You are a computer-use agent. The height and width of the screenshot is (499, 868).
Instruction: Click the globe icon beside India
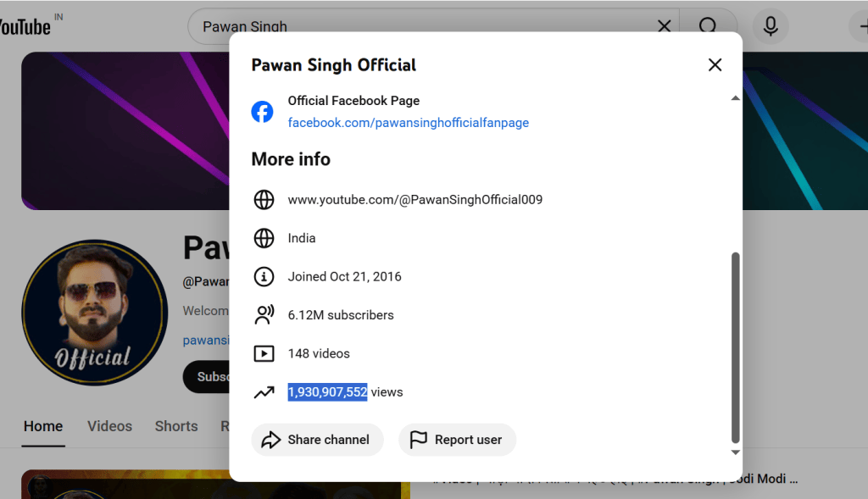pos(264,238)
